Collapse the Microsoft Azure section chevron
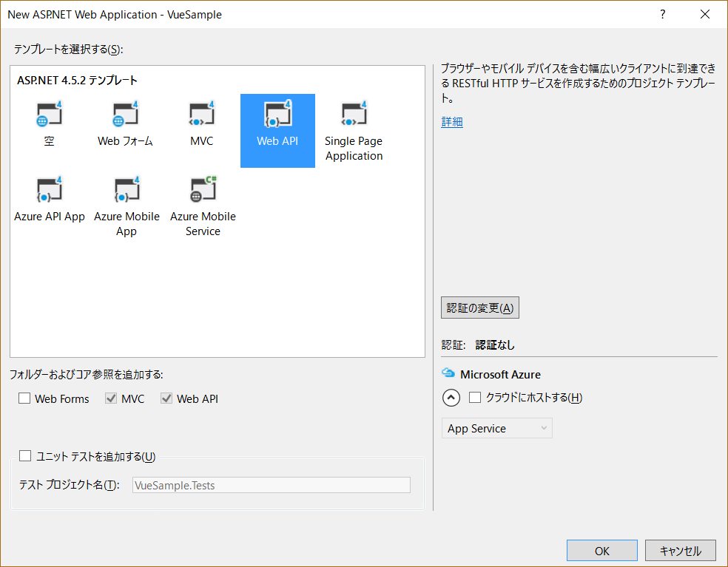 pyautogui.click(x=451, y=398)
